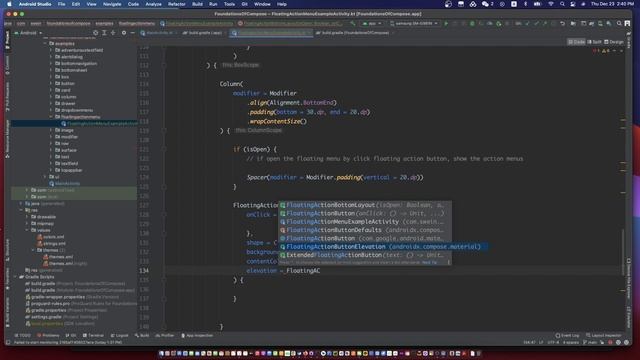Viewport: 640px width, 360px height.
Task: Open the Analyze menu
Action: (153, 4)
